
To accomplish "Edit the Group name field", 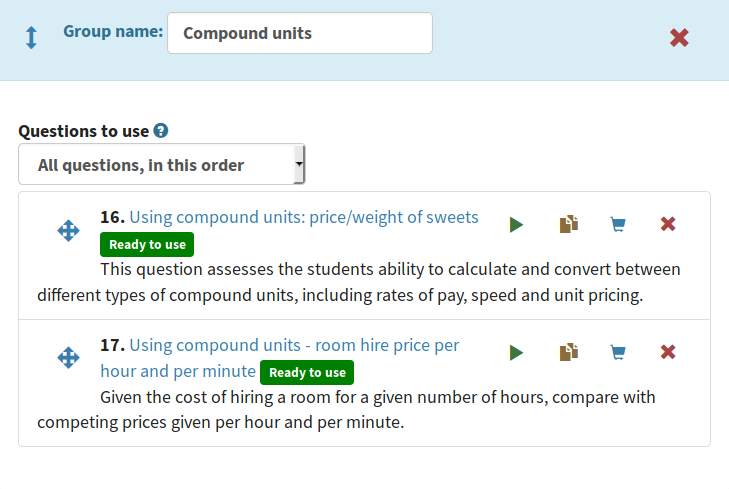I will (x=300, y=33).
